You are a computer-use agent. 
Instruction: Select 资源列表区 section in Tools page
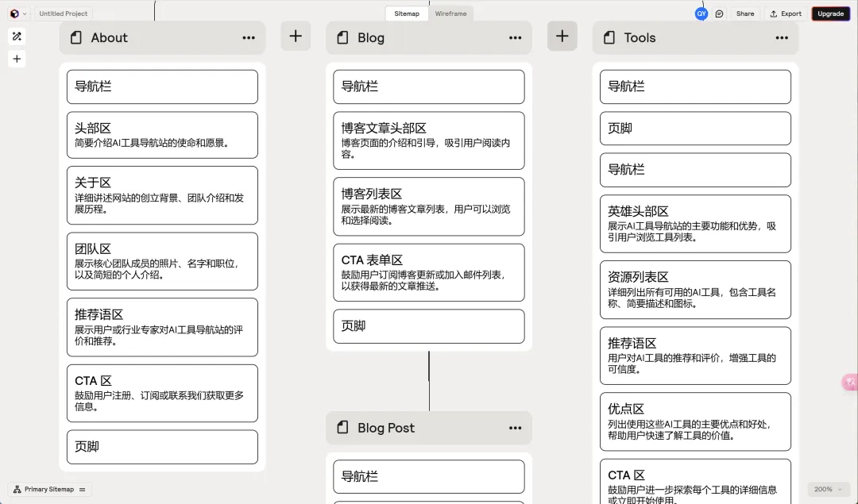tap(695, 290)
